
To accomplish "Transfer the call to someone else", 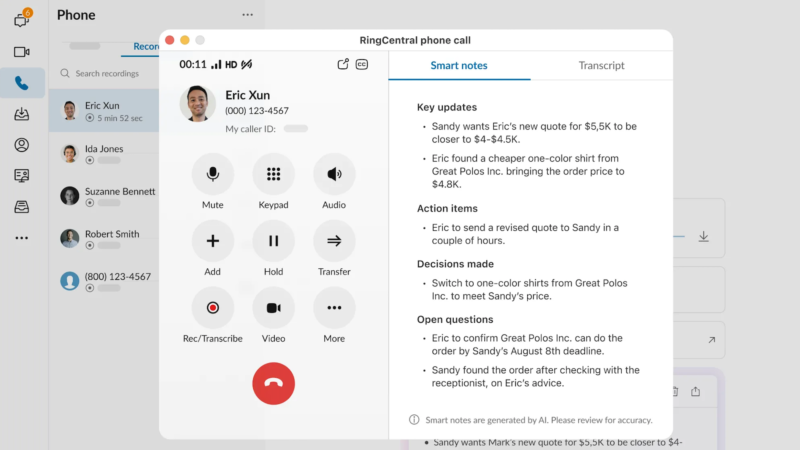I will (334, 241).
